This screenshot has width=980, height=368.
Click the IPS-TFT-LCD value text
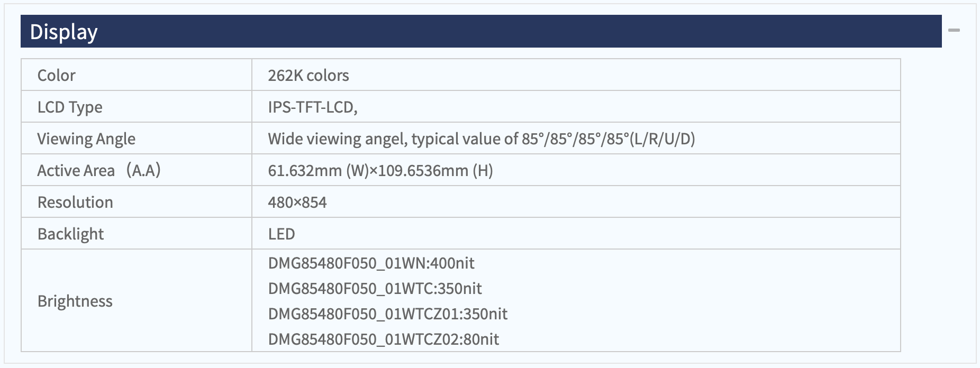click(313, 107)
